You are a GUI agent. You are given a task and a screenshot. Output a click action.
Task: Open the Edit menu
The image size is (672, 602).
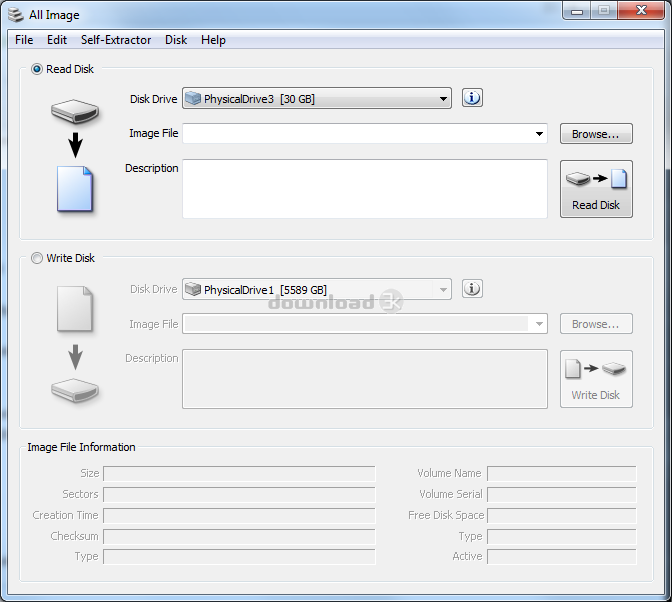pyautogui.click(x=57, y=40)
